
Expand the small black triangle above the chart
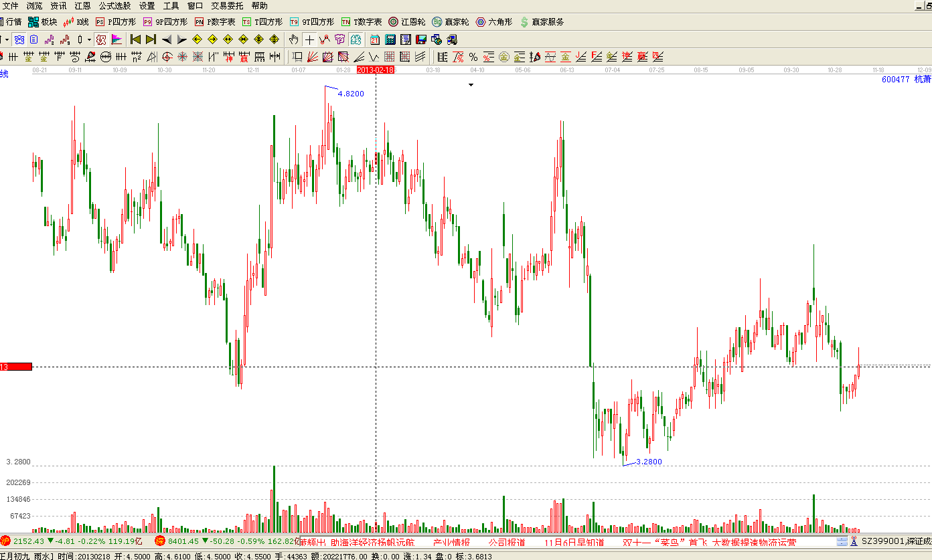pyautogui.click(x=471, y=85)
